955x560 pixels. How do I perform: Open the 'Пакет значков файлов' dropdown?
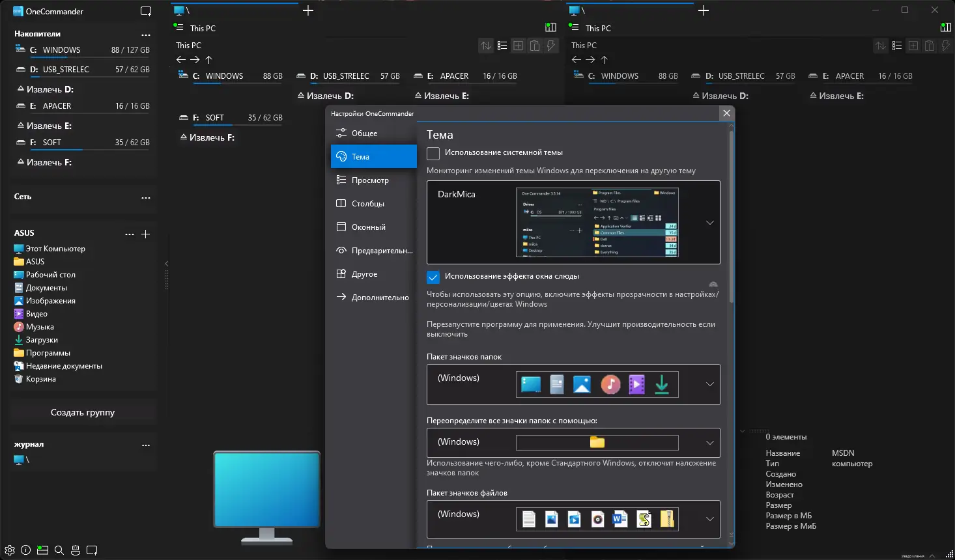tap(709, 519)
